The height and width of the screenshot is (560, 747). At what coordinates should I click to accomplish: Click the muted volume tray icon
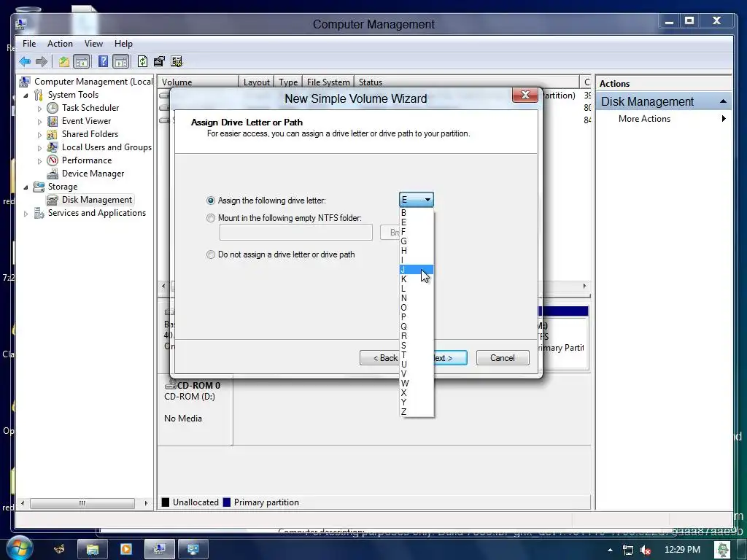tap(646, 550)
